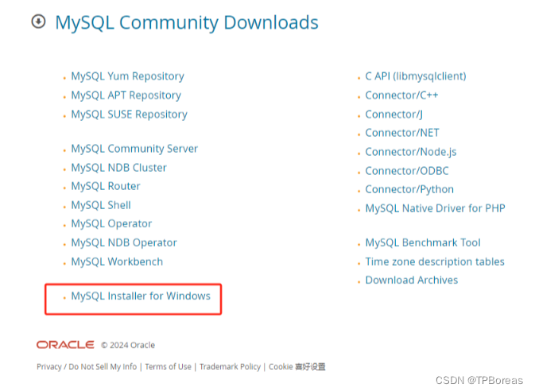Screen dimensions: 535x392
Task: Open MySQL Installer for Windows link
Action: pyautogui.click(x=141, y=296)
